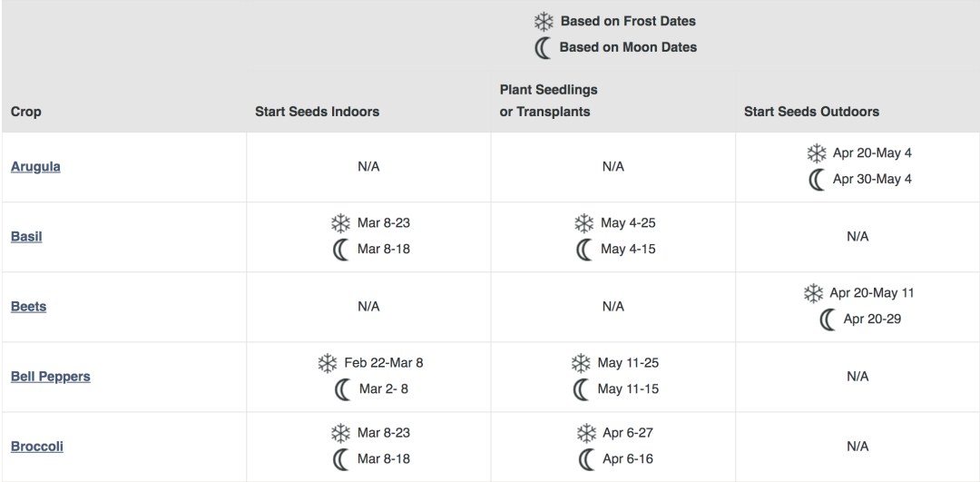Click the moon icon beside Broccoli Mar 8-18
This screenshot has height=482, width=980.
point(341,459)
